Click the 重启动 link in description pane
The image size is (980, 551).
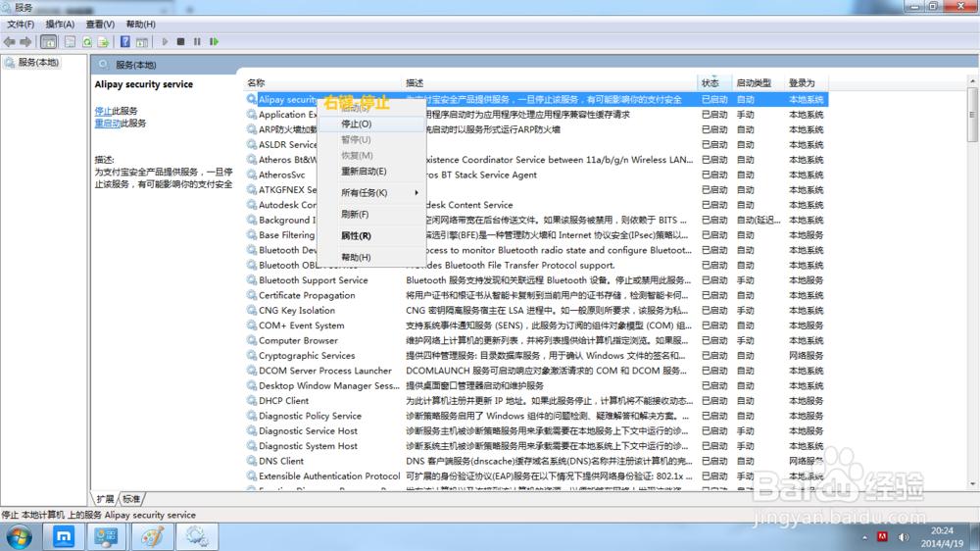107,124
